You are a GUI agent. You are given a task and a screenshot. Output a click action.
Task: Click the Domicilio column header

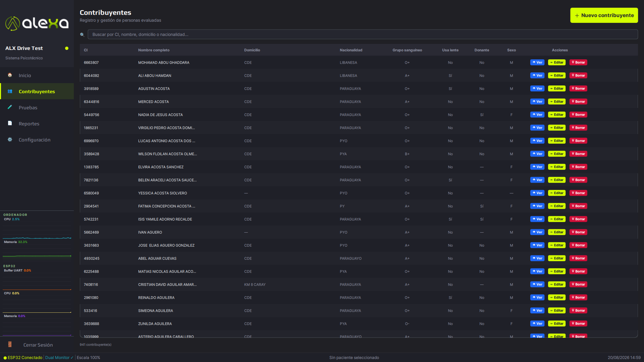(252, 50)
